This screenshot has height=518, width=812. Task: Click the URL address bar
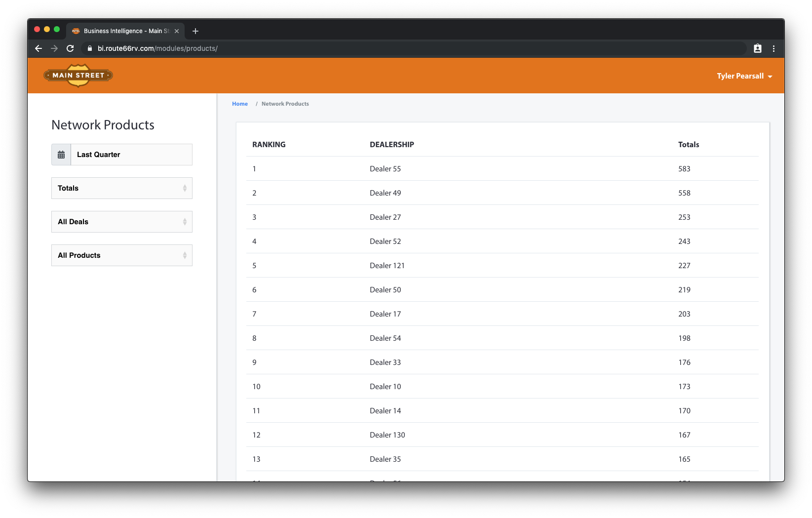tap(415, 48)
